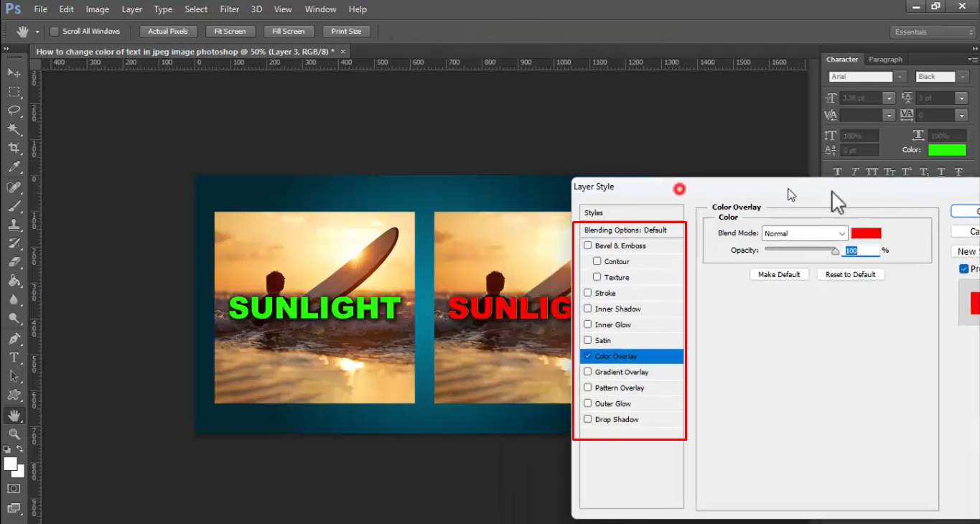The height and width of the screenshot is (524, 980).
Task: Click the Make Default button
Action: click(779, 274)
